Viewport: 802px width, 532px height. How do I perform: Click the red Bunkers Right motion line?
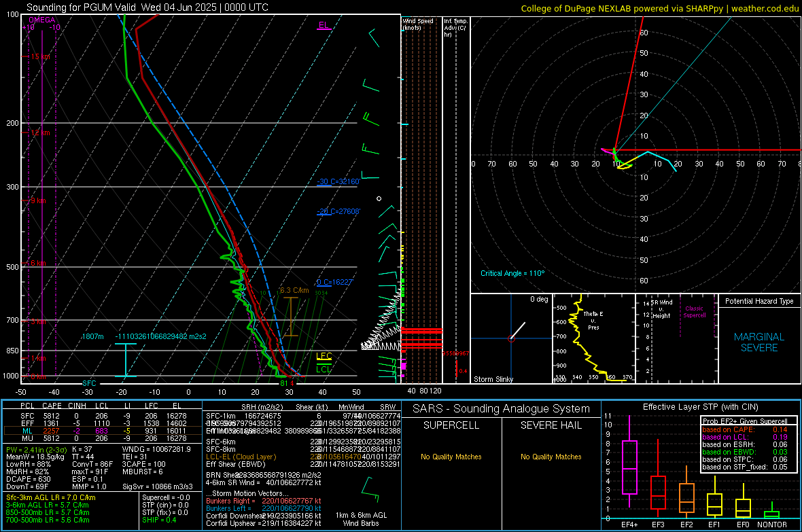(264, 501)
